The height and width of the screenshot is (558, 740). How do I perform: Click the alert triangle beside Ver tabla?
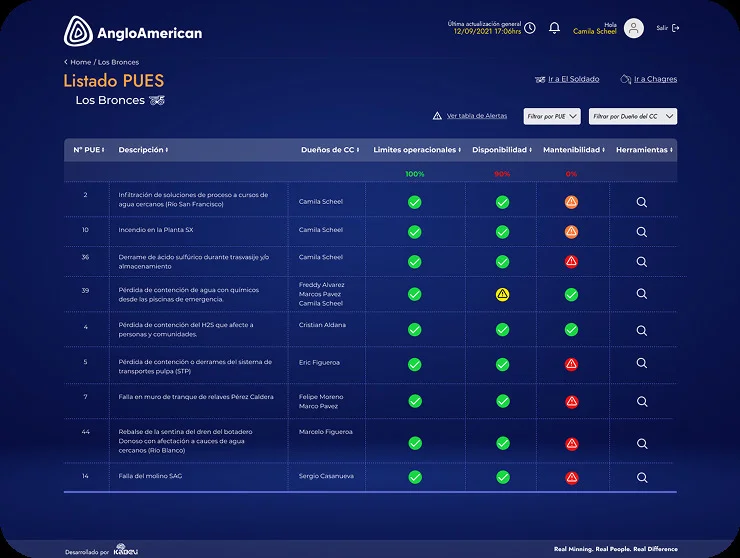437,116
